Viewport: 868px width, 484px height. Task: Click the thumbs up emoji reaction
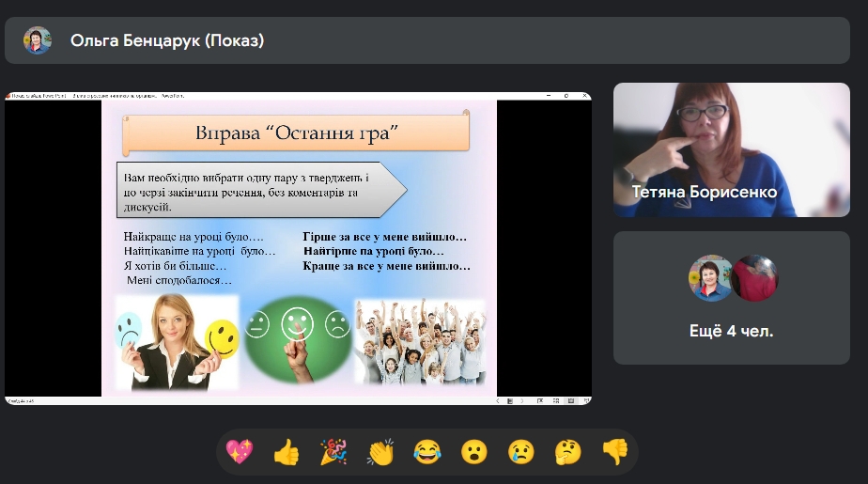(287, 453)
